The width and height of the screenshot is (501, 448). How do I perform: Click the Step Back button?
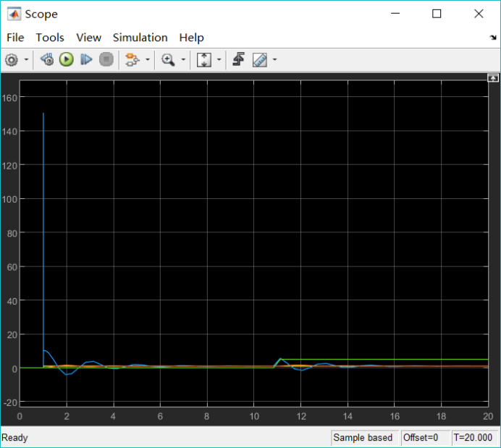(47, 60)
